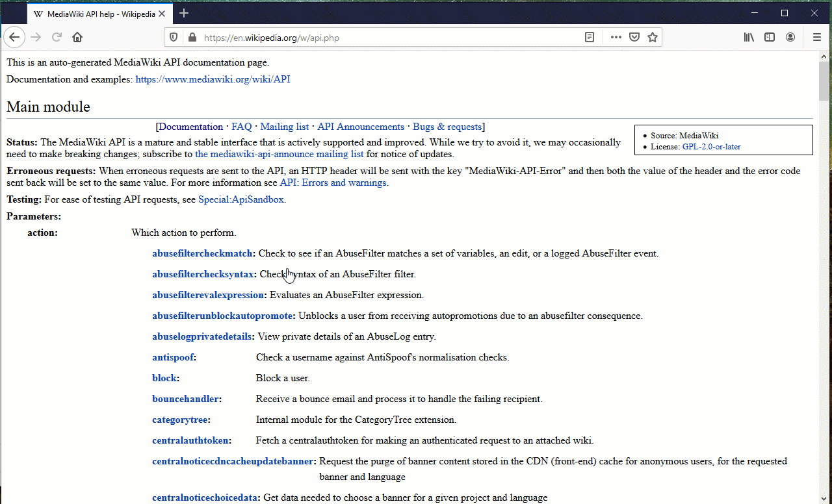Open the antispoof module link
Image resolution: width=832 pixels, height=504 pixels.
(x=172, y=357)
